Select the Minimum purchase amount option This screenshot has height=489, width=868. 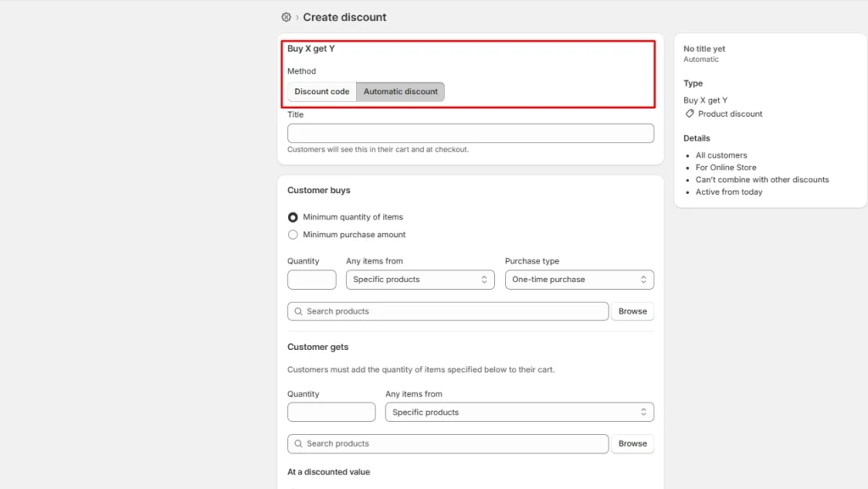pos(292,235)
